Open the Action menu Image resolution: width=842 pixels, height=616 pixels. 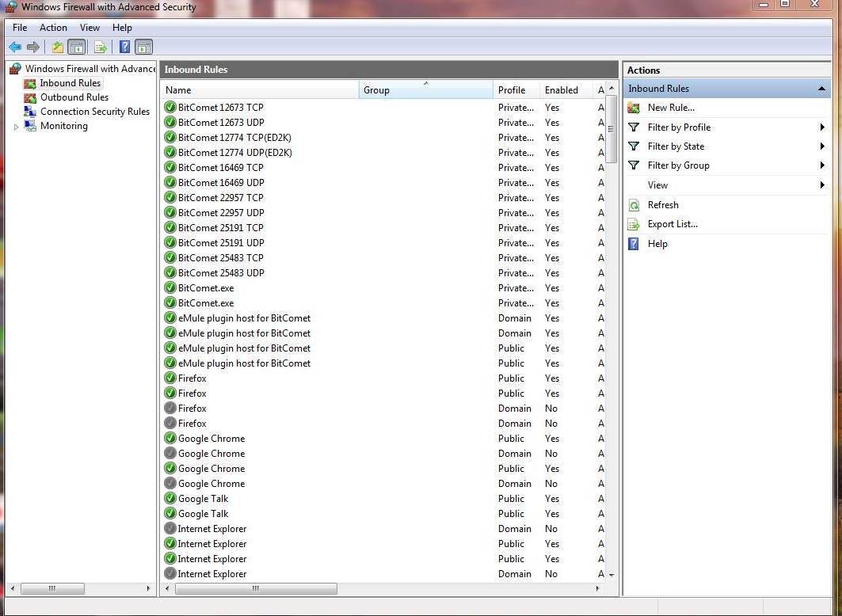(53, 28)
